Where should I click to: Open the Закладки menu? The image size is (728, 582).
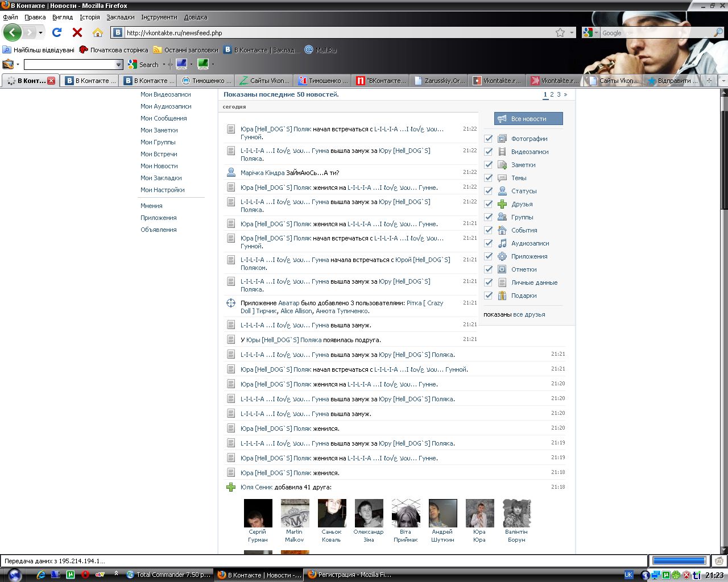click(x=121, y=17)
